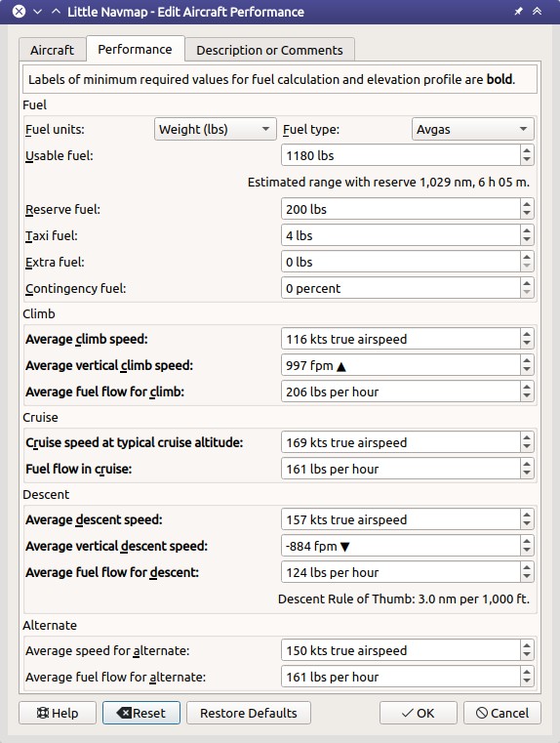Open the window menu down-chevron in title bar
Image resolution: width=560 pixels, height=743 pixels.
click(37, 12)
